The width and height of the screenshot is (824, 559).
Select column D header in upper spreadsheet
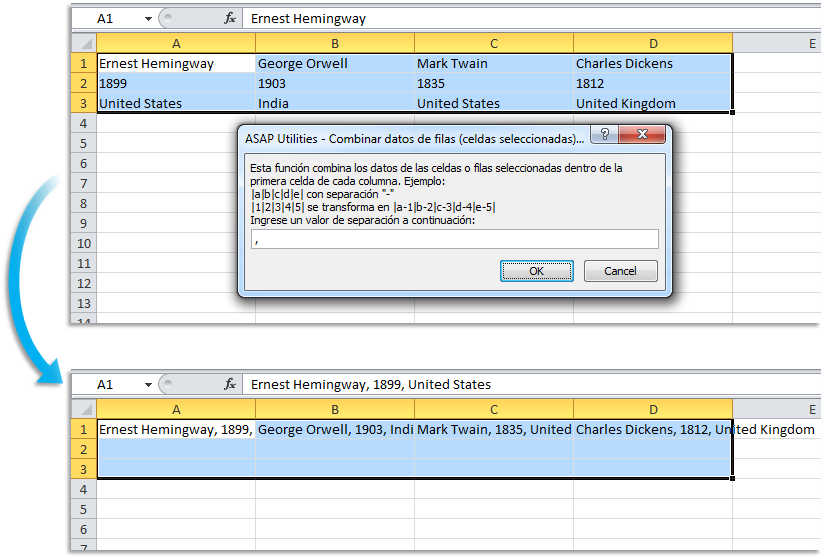(652, 43)
